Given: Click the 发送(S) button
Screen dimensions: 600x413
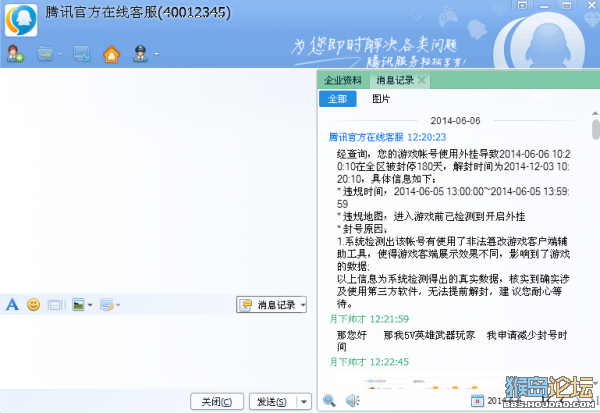Looking at the screenshot, I should tap(272, 402).
